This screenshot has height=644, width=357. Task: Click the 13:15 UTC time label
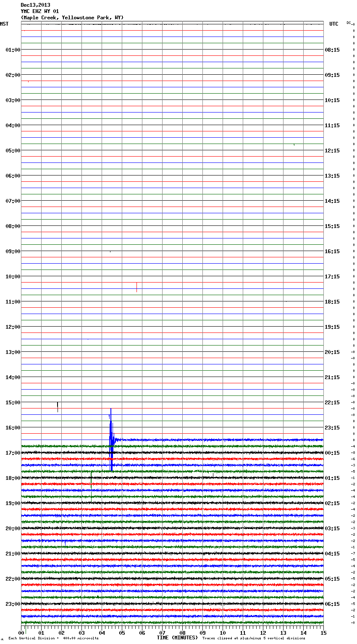click(332, 176)
